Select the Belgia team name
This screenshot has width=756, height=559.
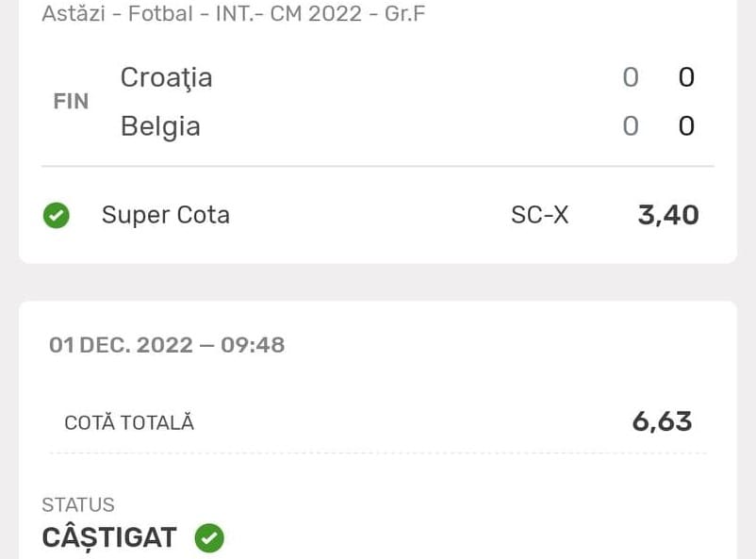pos(160,126)
